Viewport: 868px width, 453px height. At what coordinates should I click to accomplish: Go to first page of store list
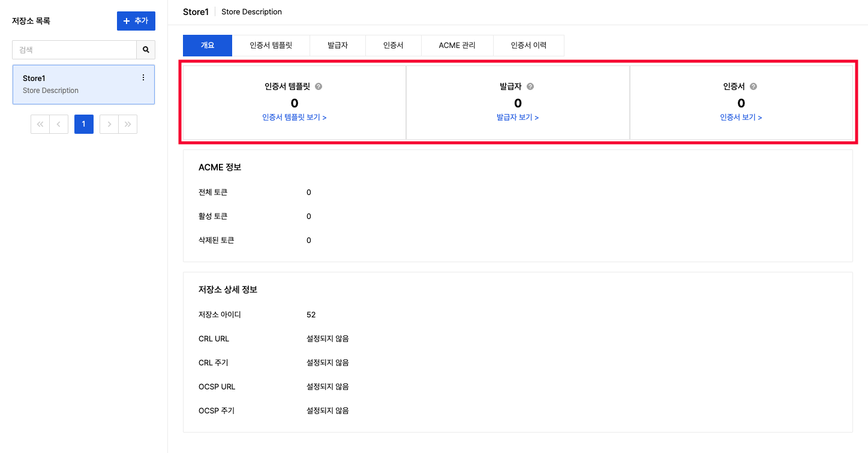point(40,124)
